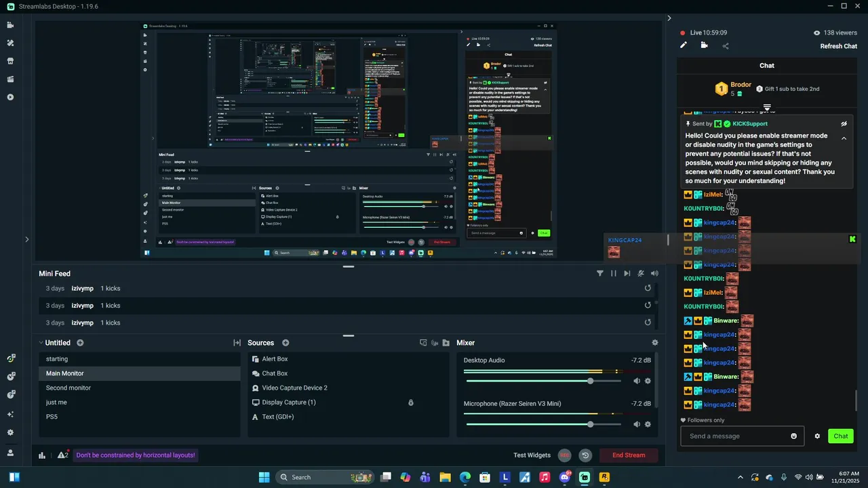Image resolution: width=868 pixels, height=488 pixels.
Task: Click the taskbar Search box
Action: pyautogui.click(x=325, y=477)
